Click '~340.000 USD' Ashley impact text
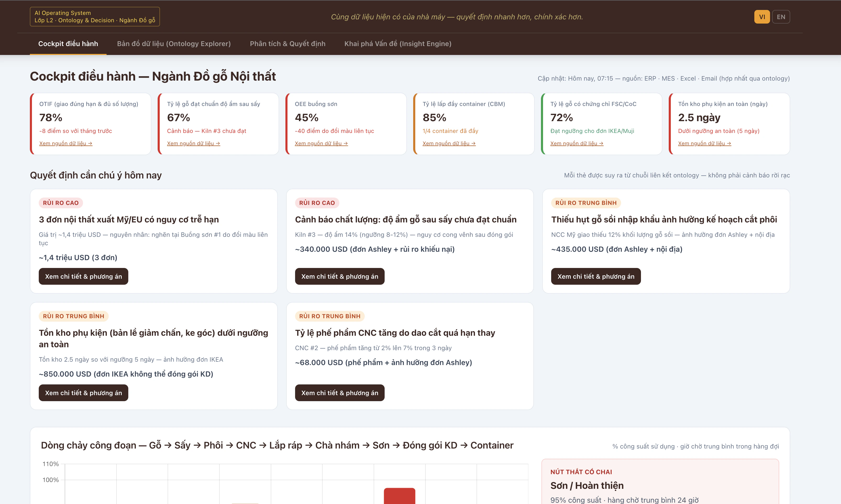The image size is (841, 504). click(x=375, y=249)
